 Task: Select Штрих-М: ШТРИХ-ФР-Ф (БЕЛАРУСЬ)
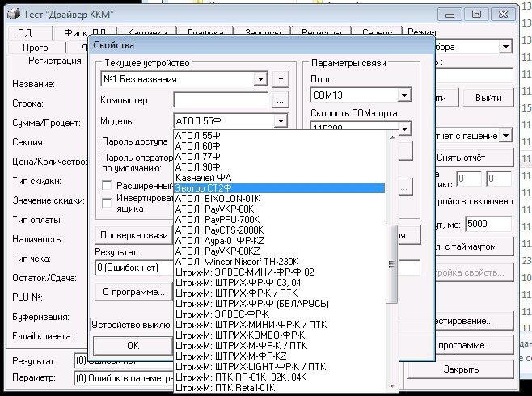tap(280, 304)
